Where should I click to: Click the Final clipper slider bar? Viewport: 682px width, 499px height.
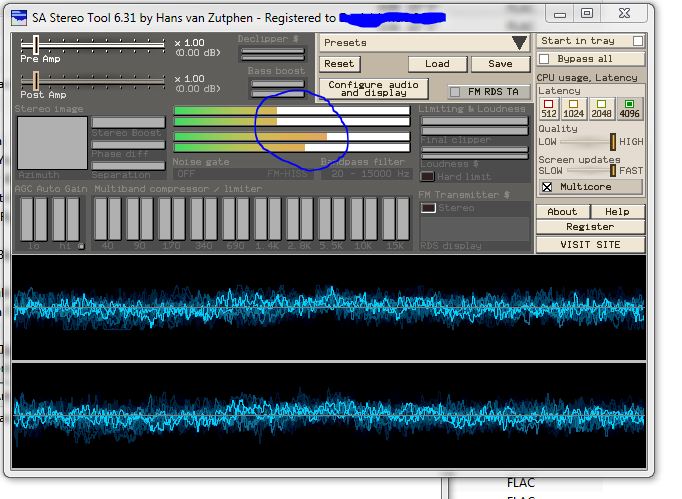tap(475, 152)
